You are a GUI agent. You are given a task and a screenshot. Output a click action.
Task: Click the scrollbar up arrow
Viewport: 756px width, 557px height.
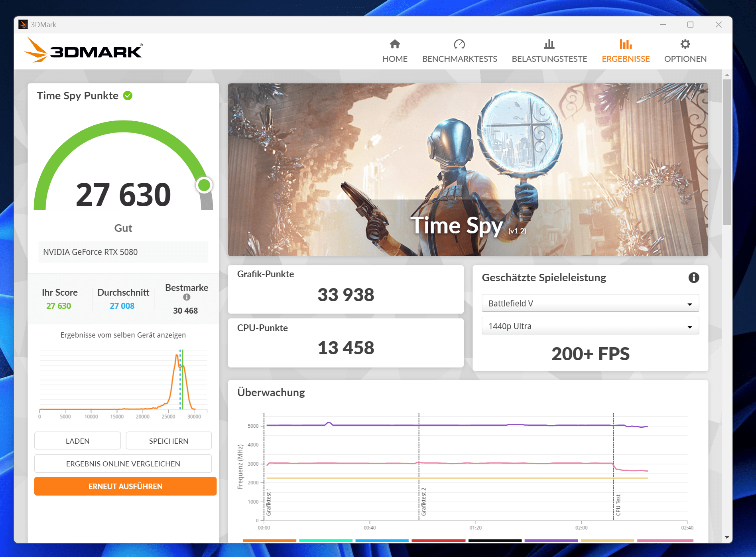(727, 75)
